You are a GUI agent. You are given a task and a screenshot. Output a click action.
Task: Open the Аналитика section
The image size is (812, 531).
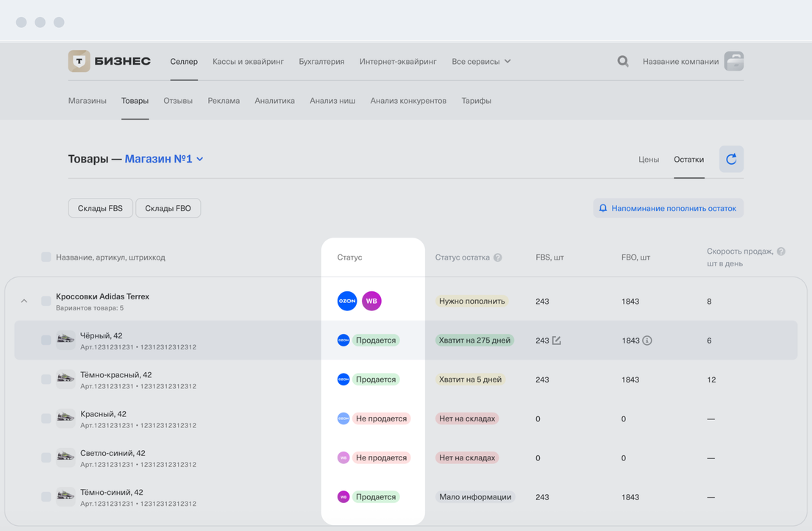(x=274, y=101)
